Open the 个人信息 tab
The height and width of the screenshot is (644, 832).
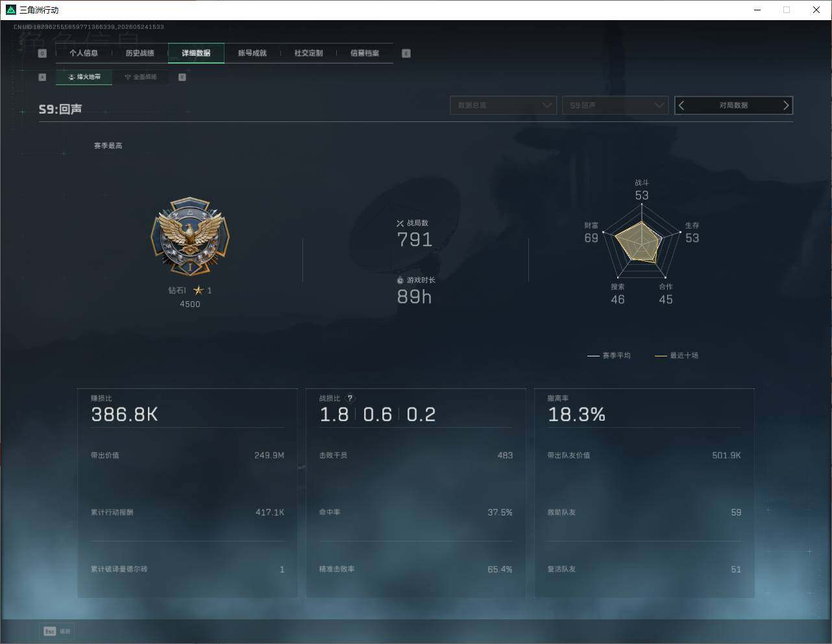pyautogui.click(x=84, y=53)
